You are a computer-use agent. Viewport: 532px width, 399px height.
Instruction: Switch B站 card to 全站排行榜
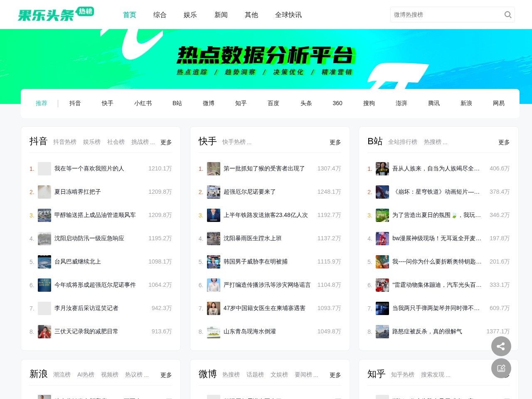pyautogui.click(x=403, y=142)
